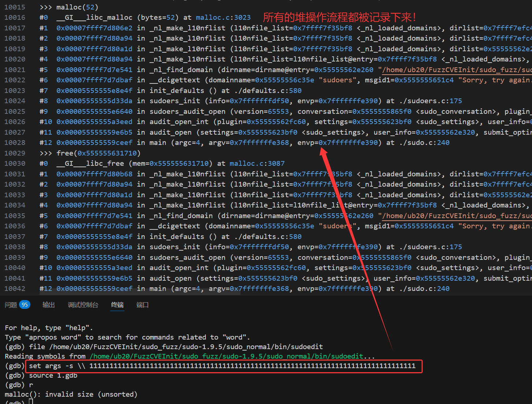Open the green sudoedit path link in terminal
The height and width of the screenshot is (404, 532).
(226, 356)
